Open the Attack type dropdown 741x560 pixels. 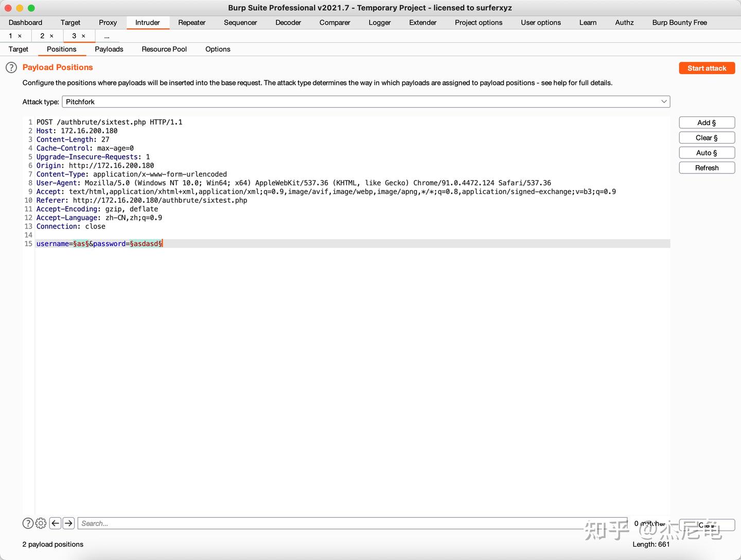point(366,102)
